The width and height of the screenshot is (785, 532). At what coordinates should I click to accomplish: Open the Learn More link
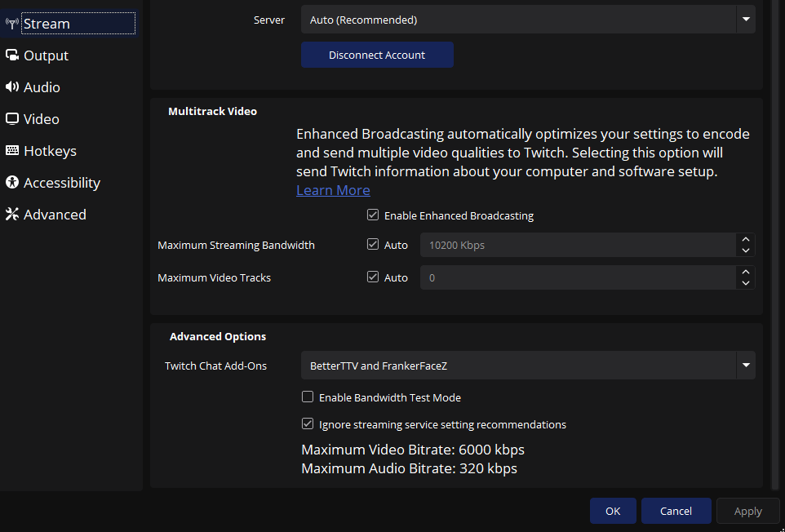[x=333, y=190]
